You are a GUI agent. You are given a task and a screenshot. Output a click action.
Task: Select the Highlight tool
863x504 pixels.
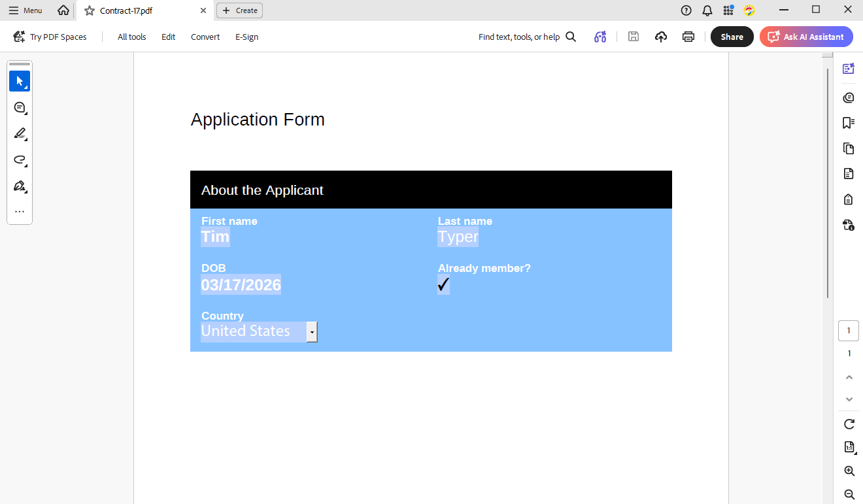[x=18, y=133]
